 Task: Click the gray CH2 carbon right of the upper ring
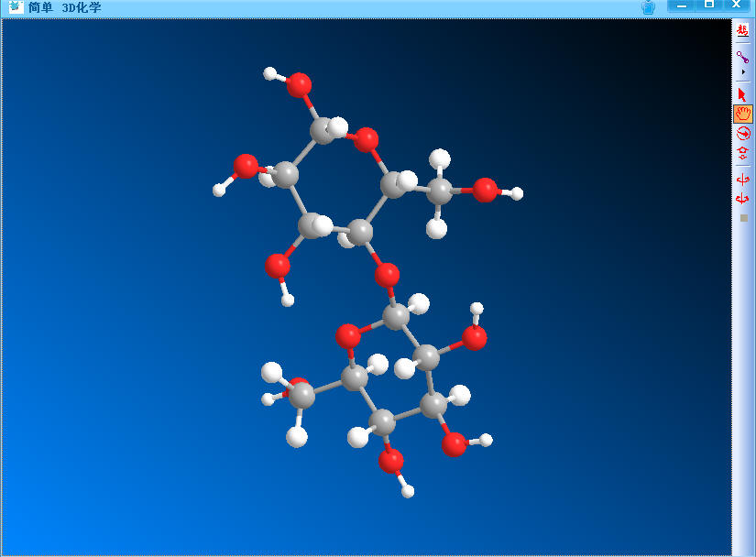click(441, 191)
